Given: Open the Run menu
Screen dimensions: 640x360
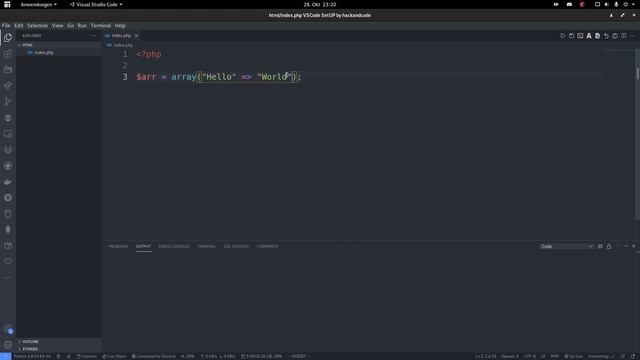Looking at the screenshot, I should [82, 25].
